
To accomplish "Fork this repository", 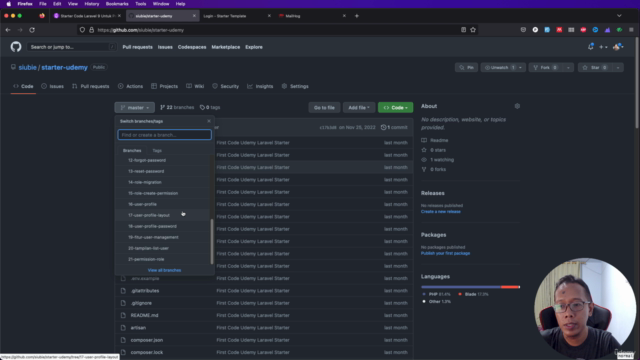I will pyautogui.click(x=546, y=67).
